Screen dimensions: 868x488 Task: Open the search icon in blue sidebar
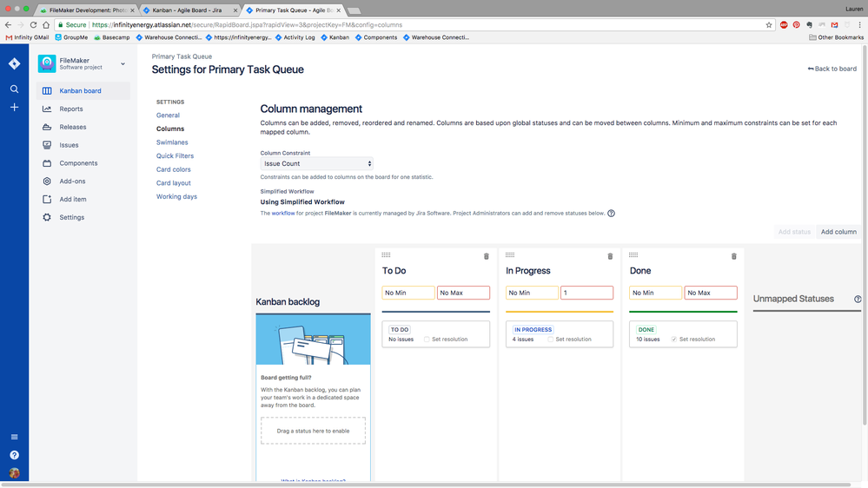click(x=15, y=89)
